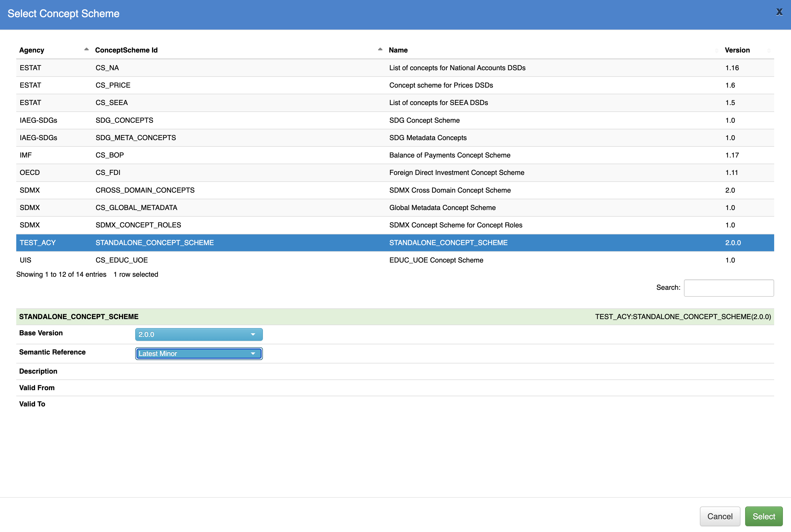Open the Semantic Reference dropdown
Image resolution: width=791 pixels, height=532 pixels.
[x=199, y=354]
